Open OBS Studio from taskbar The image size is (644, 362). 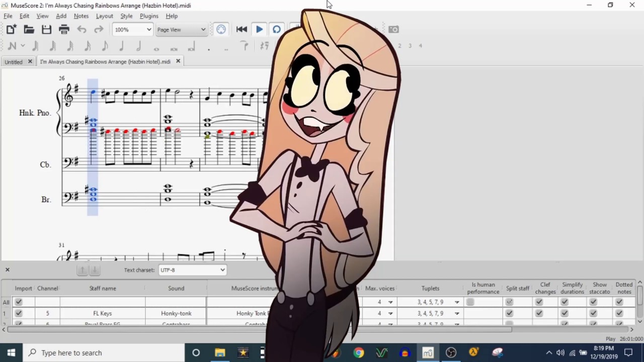pyautogui.click(x=451, y=353)
